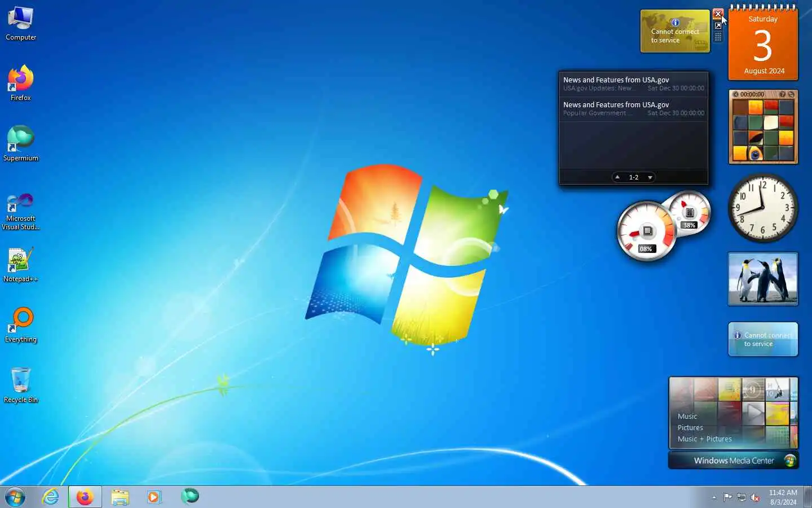Launch Supermium from the taskbar
This screenshot has width=812, height=508.
190,496
